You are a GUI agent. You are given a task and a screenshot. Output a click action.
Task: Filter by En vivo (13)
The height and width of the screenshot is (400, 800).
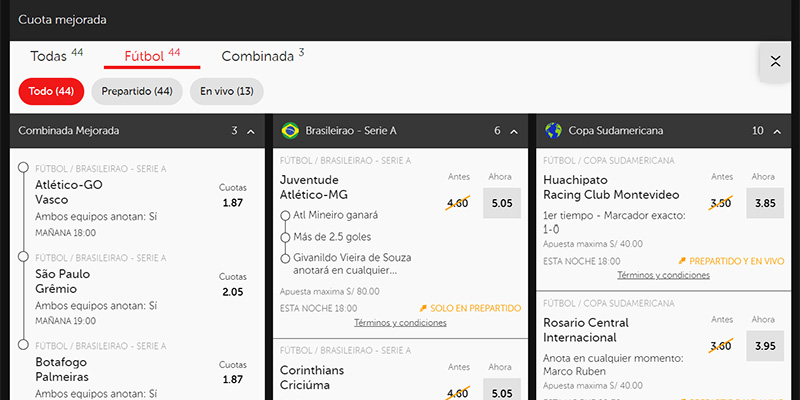pos(227,91)
